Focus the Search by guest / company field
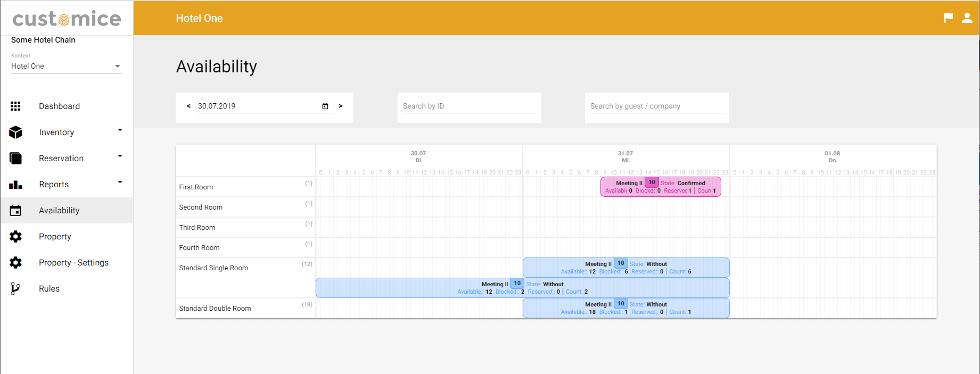Image resolution: width=980 pixels, height=374 pixels. (656, 106)
